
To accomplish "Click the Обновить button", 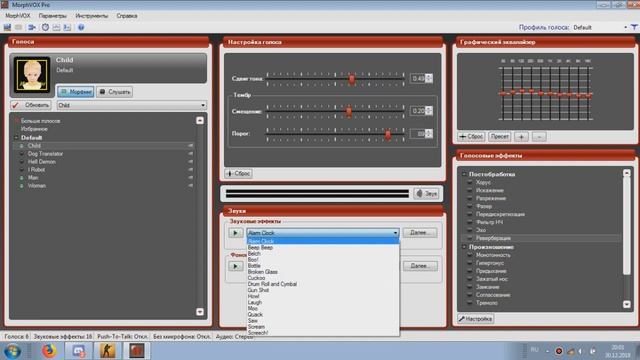I will point(31,105).
